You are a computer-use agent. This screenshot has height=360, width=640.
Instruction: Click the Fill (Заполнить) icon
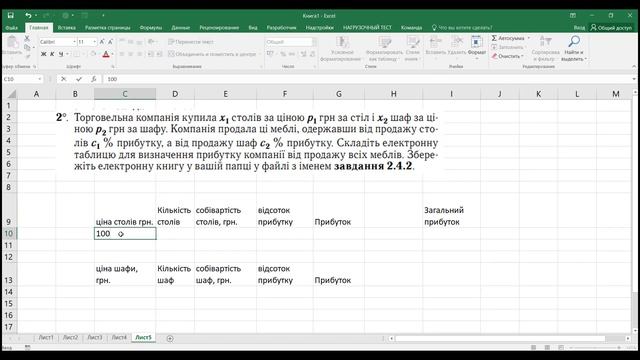(494, 47)
